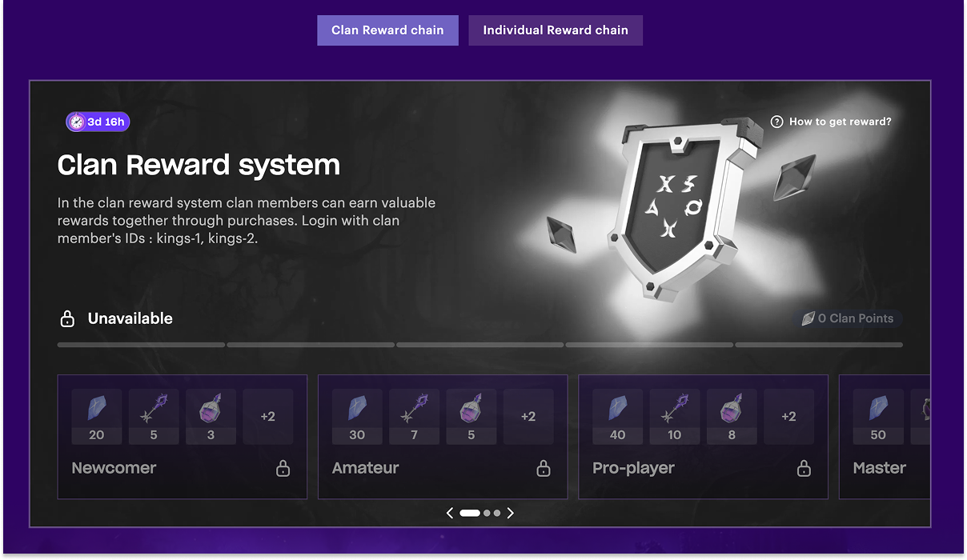Click the first segment of the clan progress bar
967x560 pixels.
click(141, 345)
